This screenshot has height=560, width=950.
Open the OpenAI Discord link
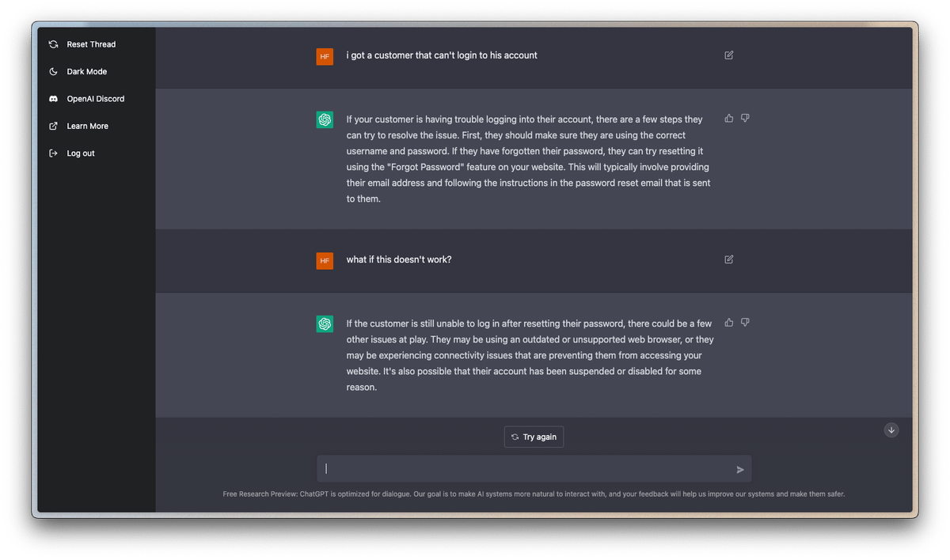click(95, 99)
